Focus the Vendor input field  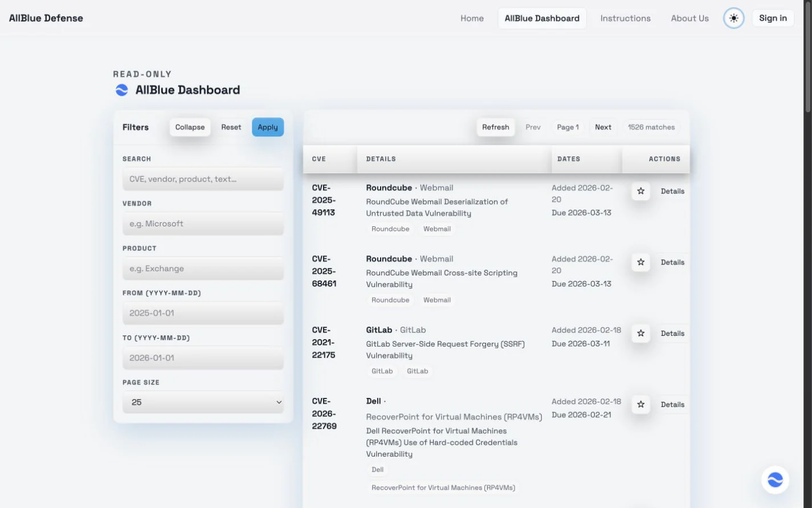(x=203, y=223)
